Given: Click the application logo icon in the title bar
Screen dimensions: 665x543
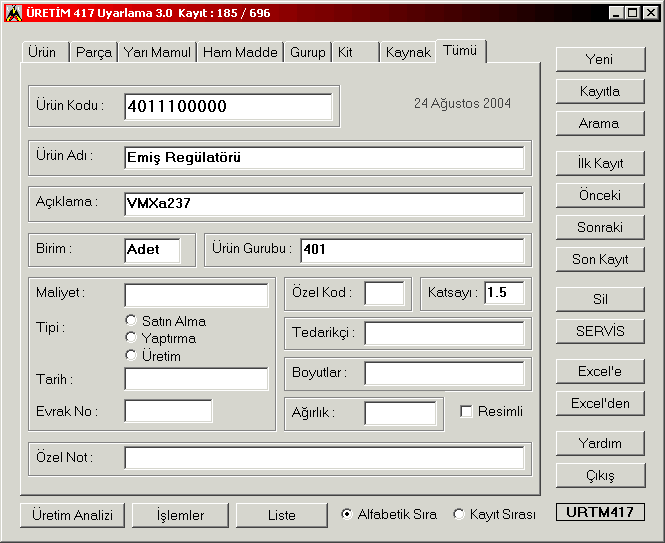Looking at the screenshot, I should pyautogui.click(x=14, y=13).
